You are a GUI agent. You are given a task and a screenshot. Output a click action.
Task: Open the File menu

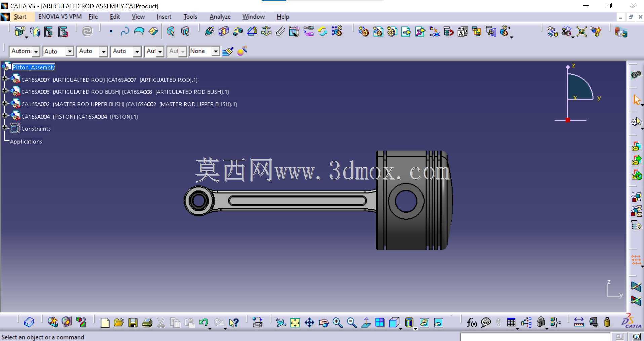[x=93, y=17]
